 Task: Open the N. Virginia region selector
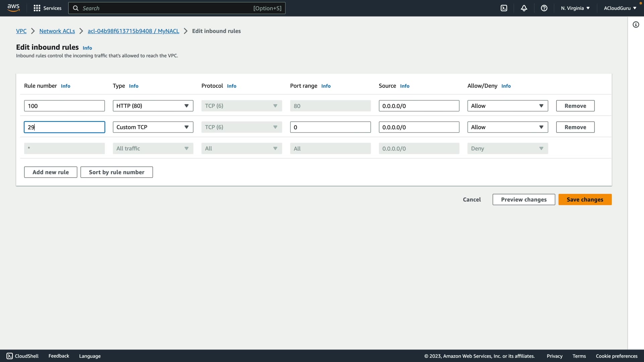point(575,8)
